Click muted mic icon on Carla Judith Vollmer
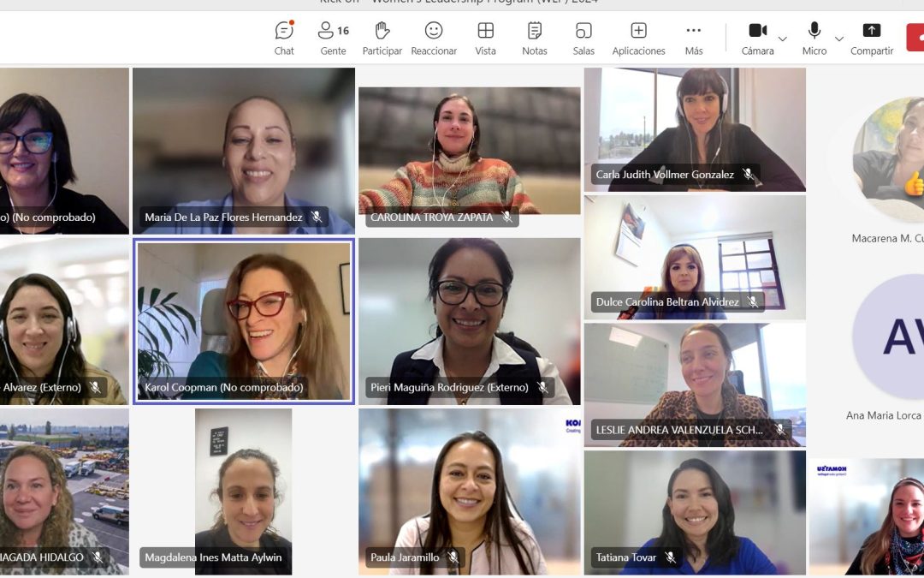 tap(749, 175)
